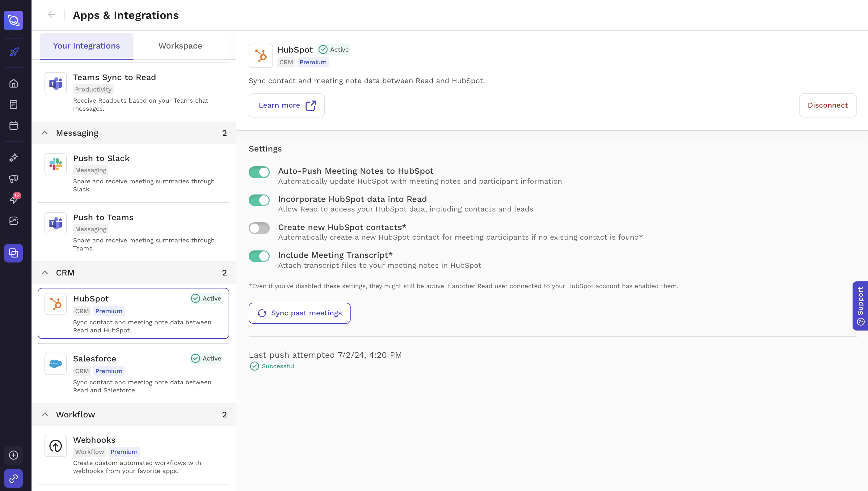The image size is (868, 491).
Task: Click the plus circle icon in the sidebar
Action: 14,455
